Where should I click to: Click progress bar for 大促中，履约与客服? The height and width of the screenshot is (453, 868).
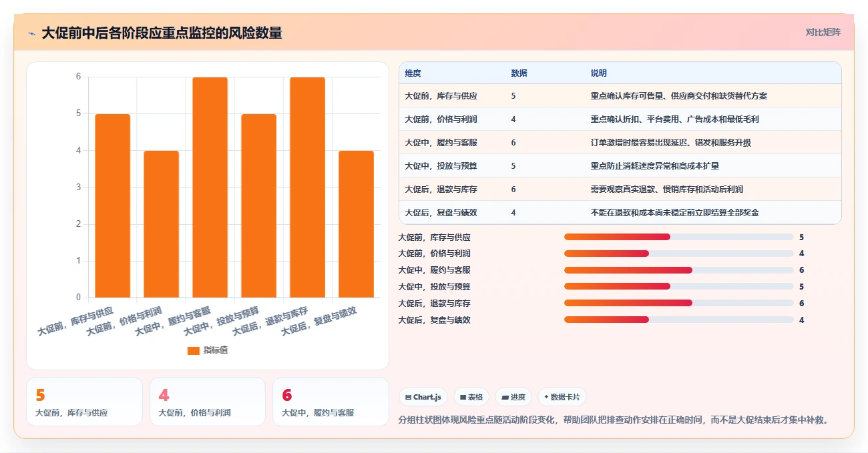point(678,270)
